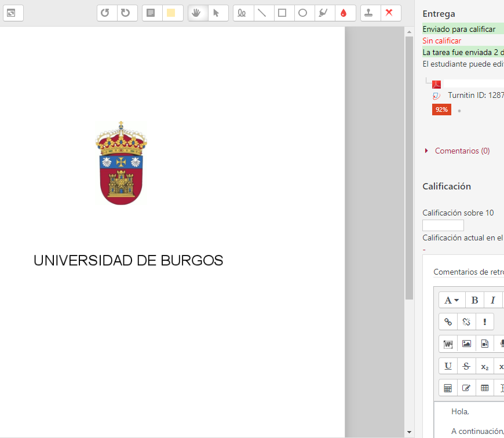504x438 pixels.
Task: Select the stamp tool
Action: (x=371, y=13)
